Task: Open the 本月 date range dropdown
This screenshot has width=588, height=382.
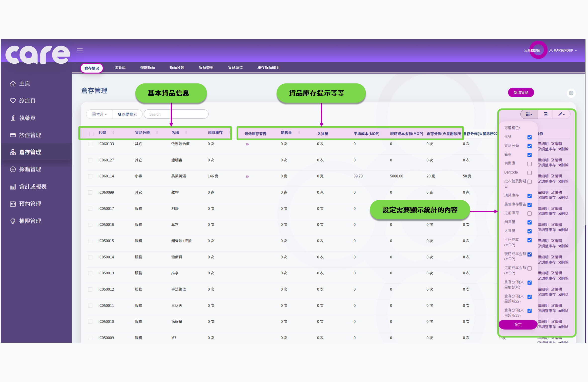Action: tap(99, 114)
